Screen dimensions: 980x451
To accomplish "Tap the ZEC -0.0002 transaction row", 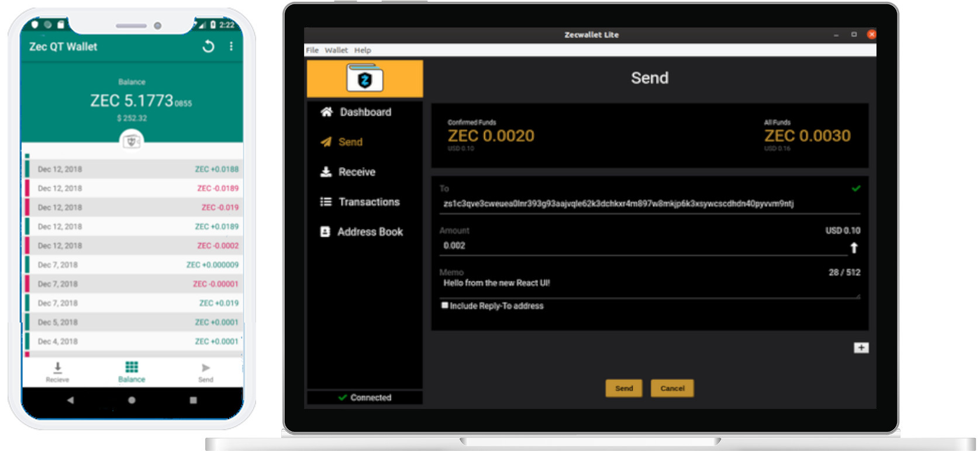I will [x=133, y=246].
